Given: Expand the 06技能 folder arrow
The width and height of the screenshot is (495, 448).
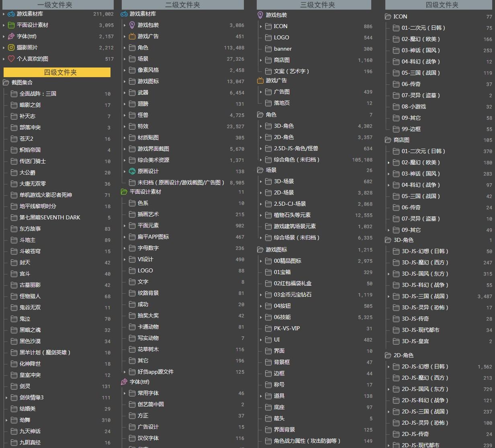Looking at the screenshot, I should [x=261, y=317].
